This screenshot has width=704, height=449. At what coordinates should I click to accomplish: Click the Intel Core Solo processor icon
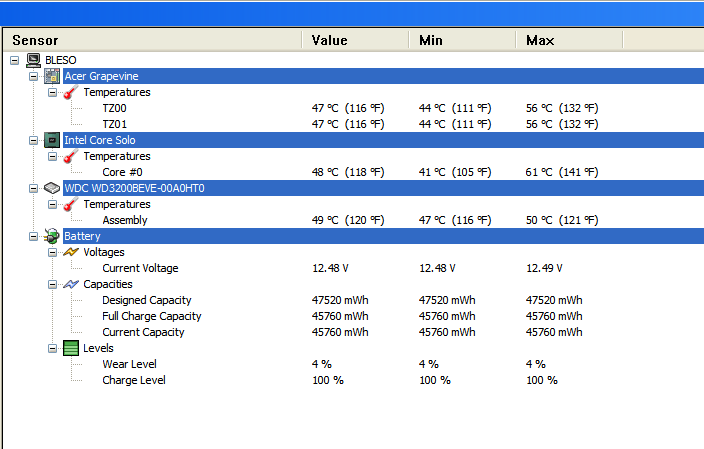[x=52, y=140]
